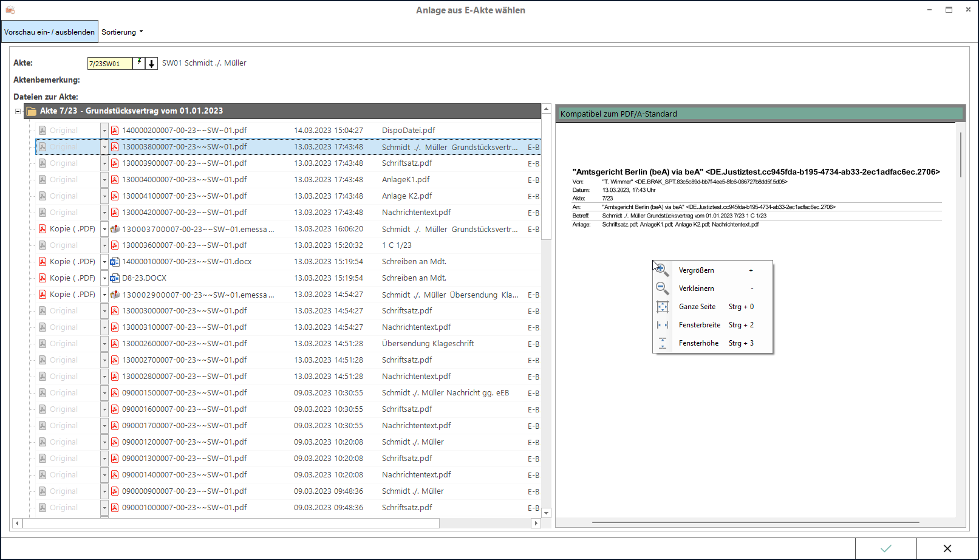This screenshot has height=560, width=979.
Task: Click the preview document message header
Action: [x=756, y=172]
